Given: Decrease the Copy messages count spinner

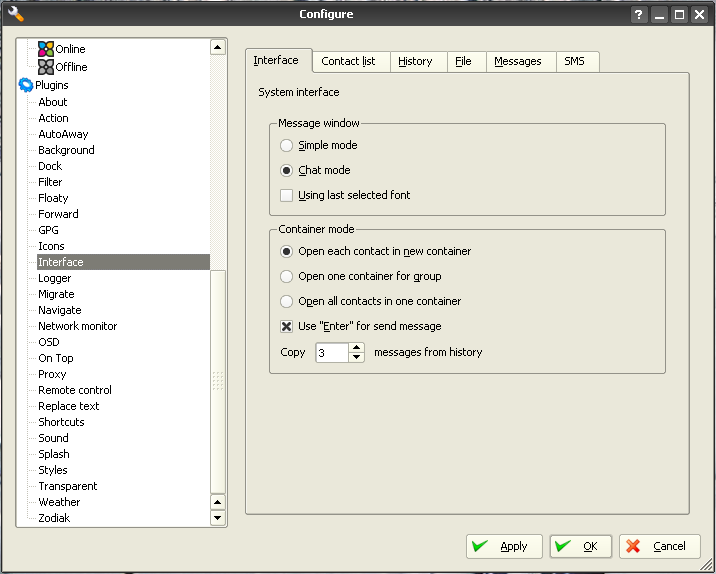Looking at the screenshot, I should tap(356, 358).
